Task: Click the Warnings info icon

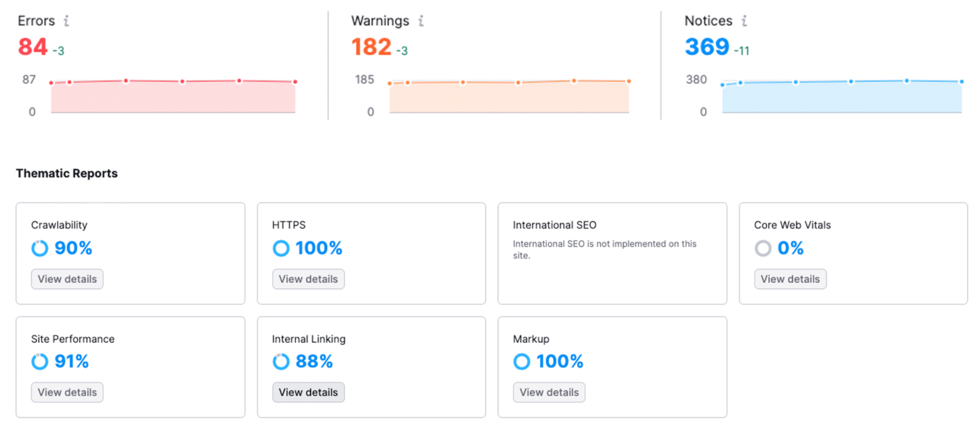Action: [x=421, y=21]
